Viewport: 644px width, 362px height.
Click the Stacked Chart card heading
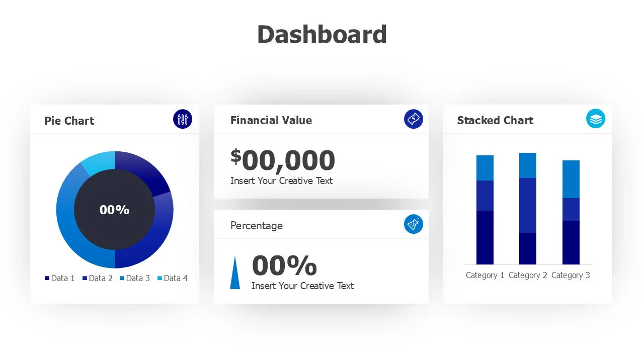tap(495, 120)
